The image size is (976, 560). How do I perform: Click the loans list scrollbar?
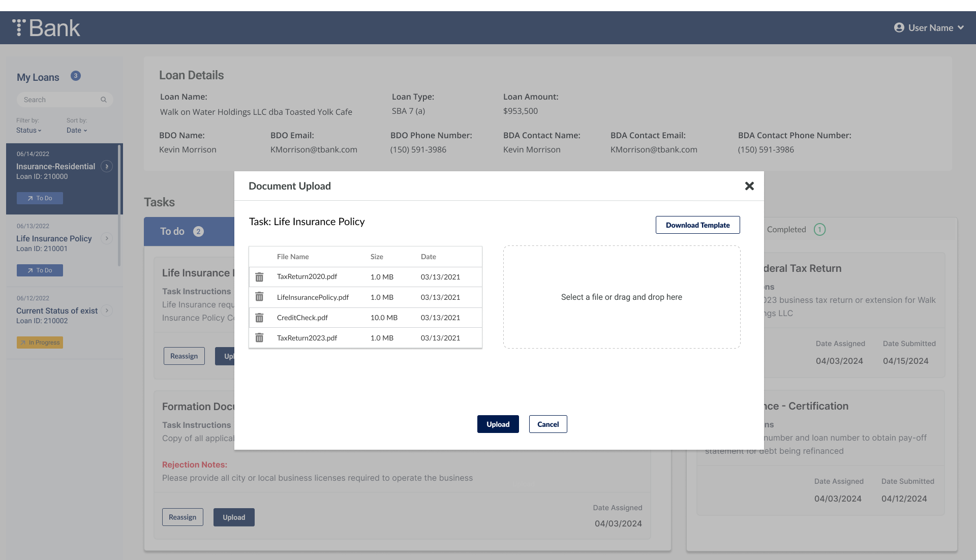(119, 205)
